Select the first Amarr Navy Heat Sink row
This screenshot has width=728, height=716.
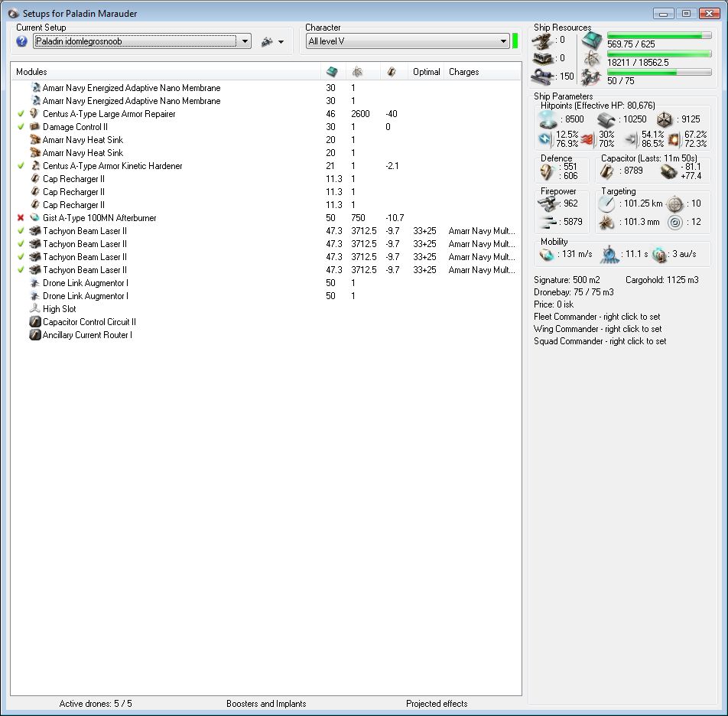[x=266, y=140]
